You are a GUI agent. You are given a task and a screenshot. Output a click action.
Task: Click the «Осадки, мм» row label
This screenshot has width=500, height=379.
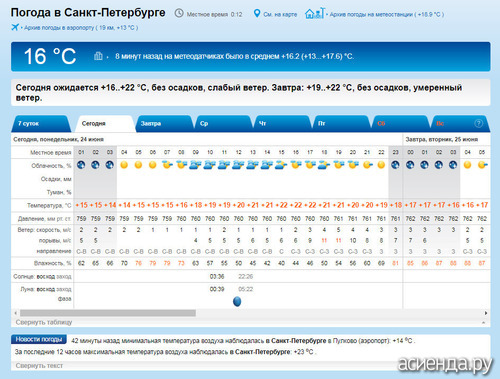pos(56,179)
